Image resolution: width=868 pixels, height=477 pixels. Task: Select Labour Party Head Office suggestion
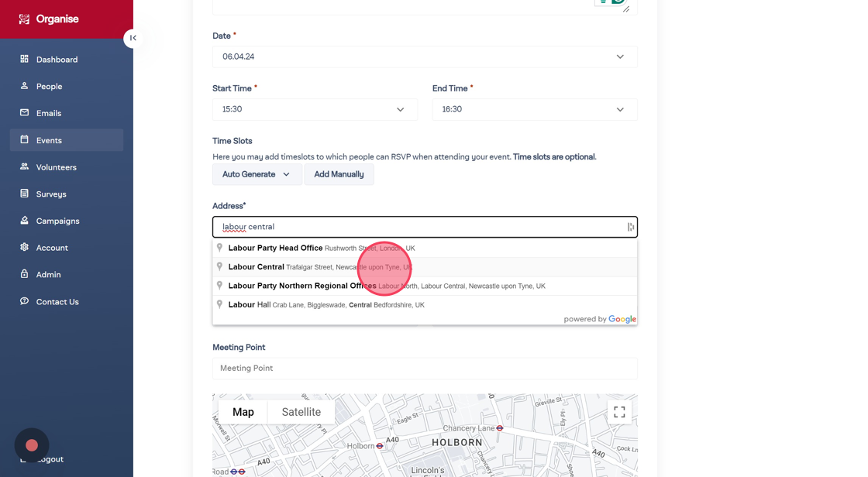tap(425, 248)
